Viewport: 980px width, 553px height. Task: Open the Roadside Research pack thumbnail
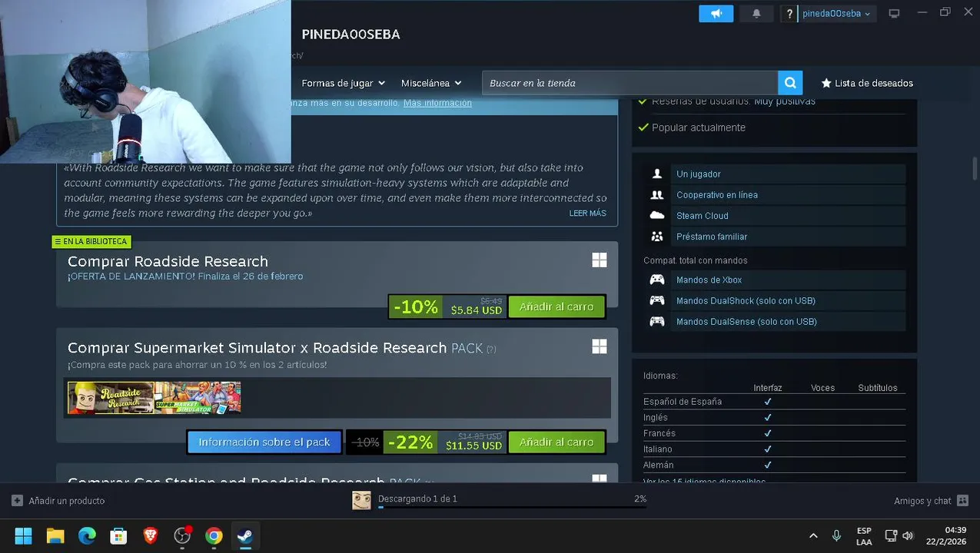[x=111, y=398]
